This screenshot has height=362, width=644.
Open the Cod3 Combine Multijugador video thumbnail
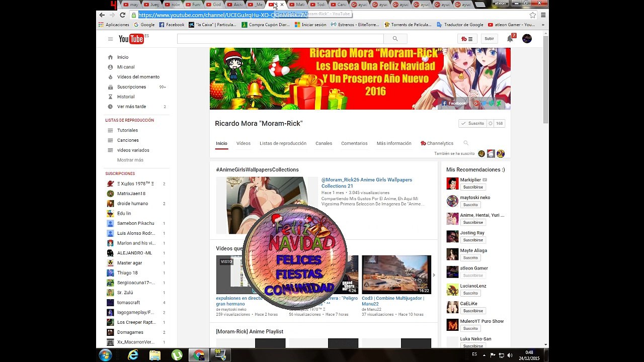point(396,275)
